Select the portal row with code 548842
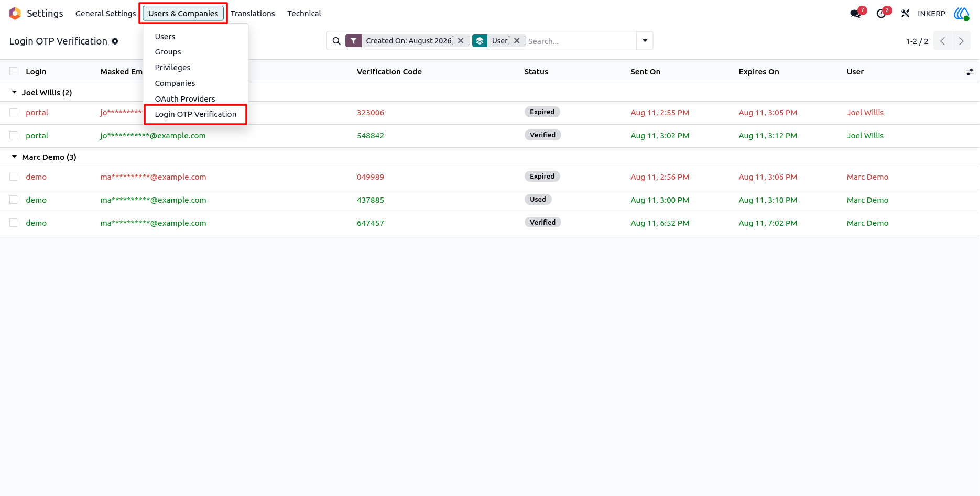The height and width of the screenshot is (496, 980). [14, 135]
